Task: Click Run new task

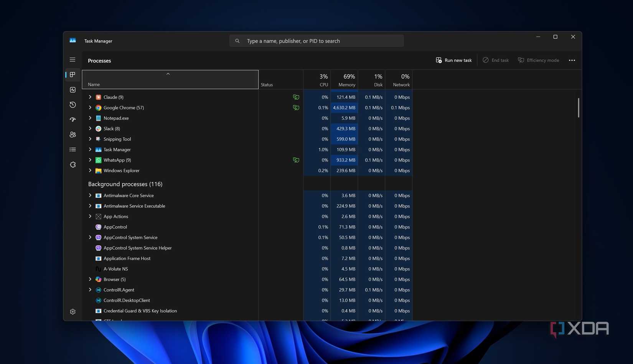Action: coord(453,60)
